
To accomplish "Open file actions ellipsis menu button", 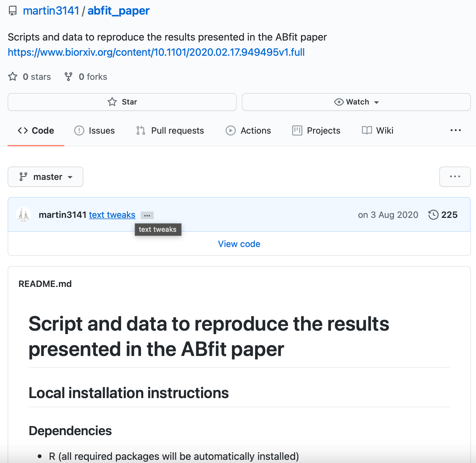I will 455,177.
